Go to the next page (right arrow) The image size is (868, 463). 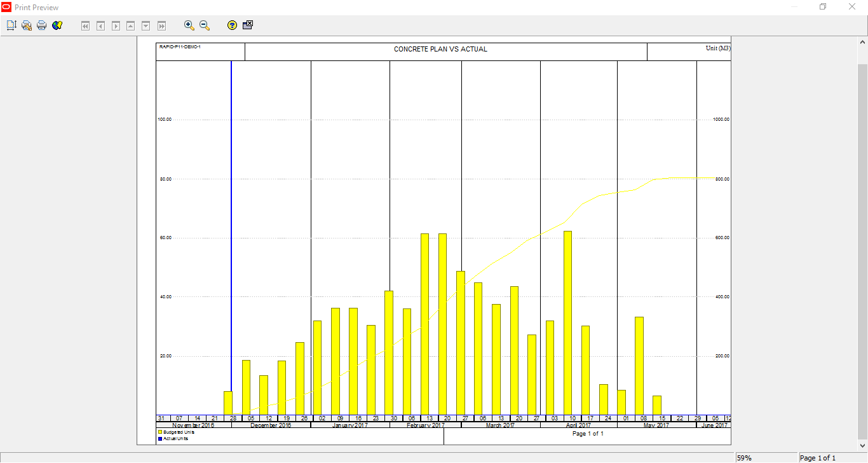tap(116, 25)
